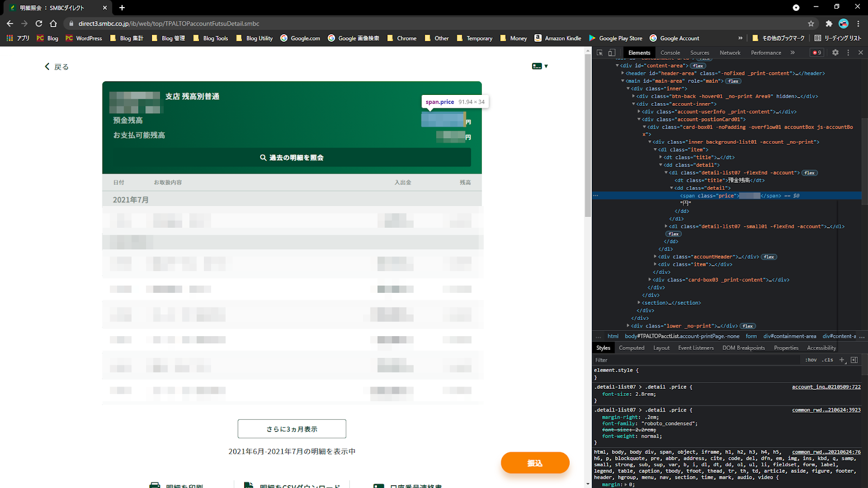Open the Chrome three-dot menu
The height and width of the screenshot is (488, 868).
pyautogui.click(x=858, y=23)
